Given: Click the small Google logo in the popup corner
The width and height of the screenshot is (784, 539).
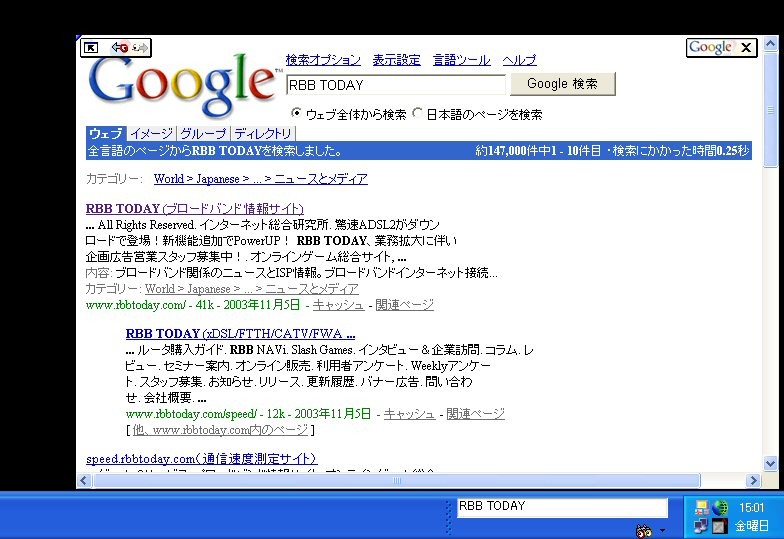Looking at the screenshot, I should [x=710, y=48].
